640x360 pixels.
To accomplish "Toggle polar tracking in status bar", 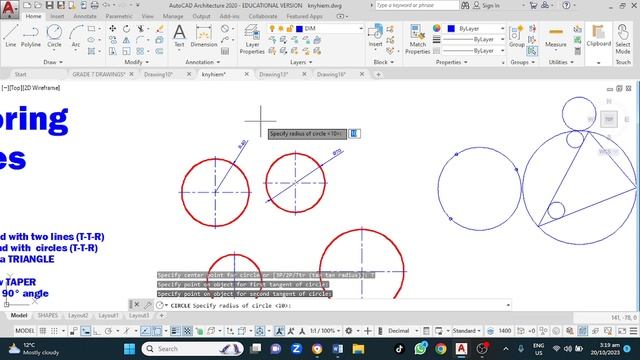I will (108, 331).
